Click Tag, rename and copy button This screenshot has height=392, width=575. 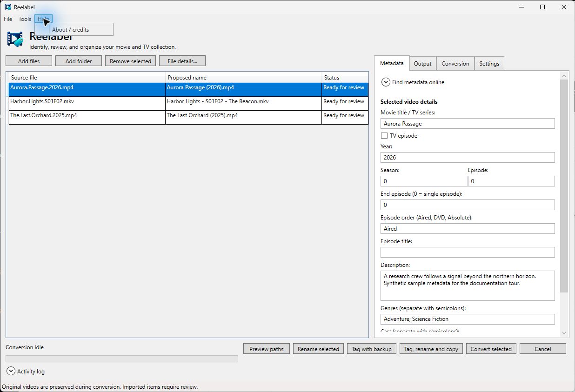tap(431, 349)
